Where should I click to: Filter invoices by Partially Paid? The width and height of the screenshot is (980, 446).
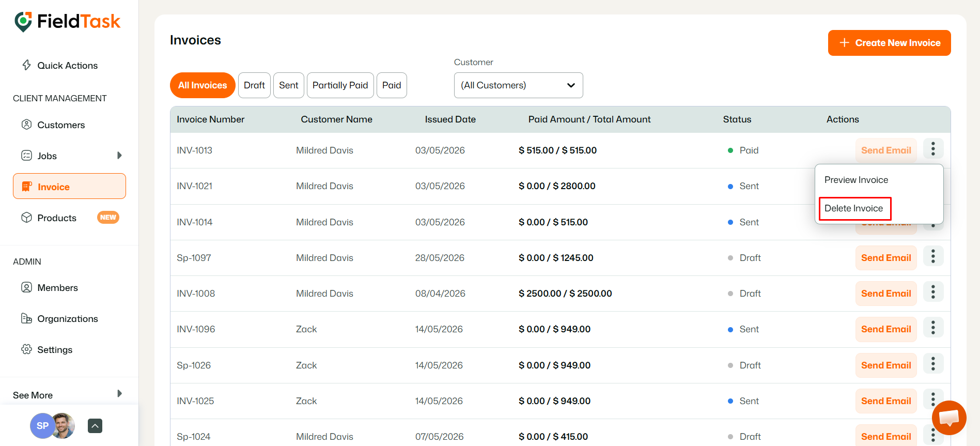pos(340,85)
